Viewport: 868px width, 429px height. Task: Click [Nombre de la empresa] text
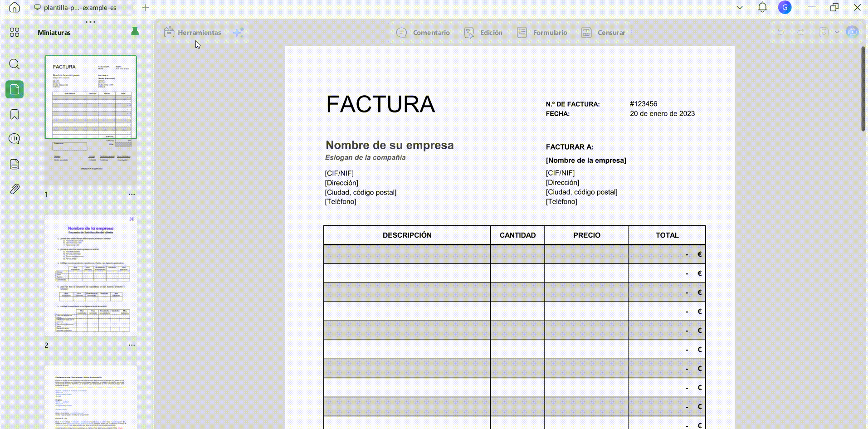coord(586,160)
